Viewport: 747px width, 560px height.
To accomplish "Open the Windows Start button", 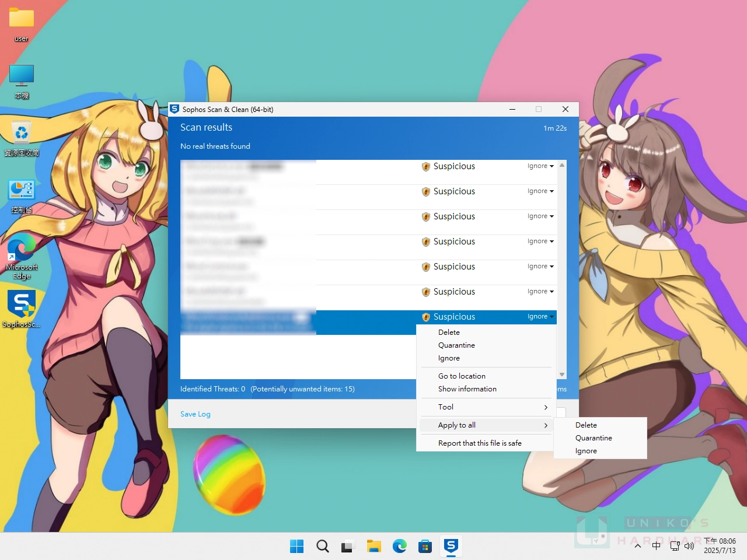I will [297, 546].
